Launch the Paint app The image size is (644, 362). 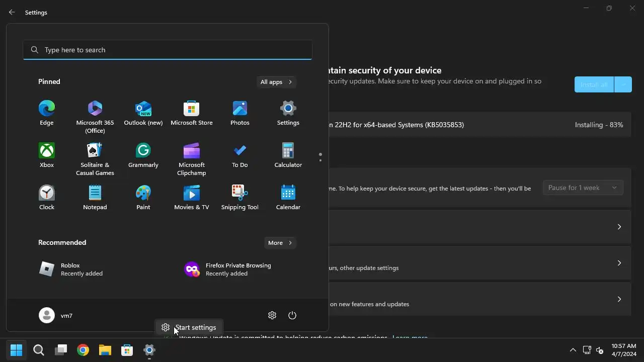point(143,198)
